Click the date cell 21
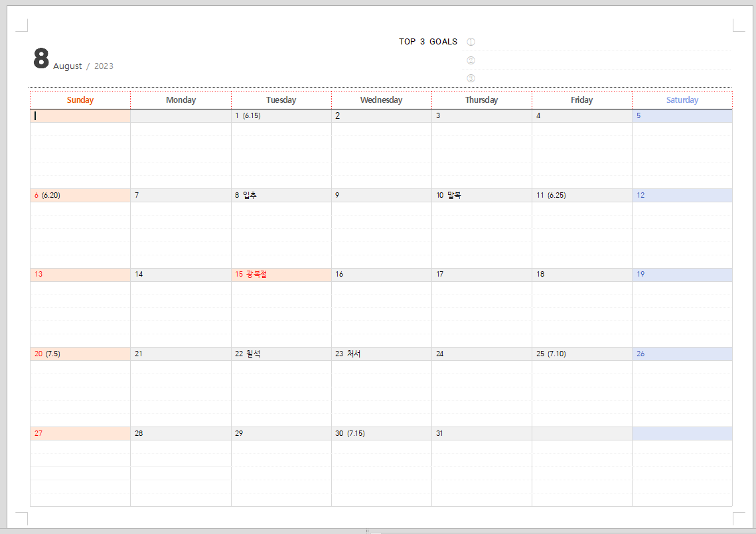The width and height of the screenshot is (756, 534). click(181, 354)
